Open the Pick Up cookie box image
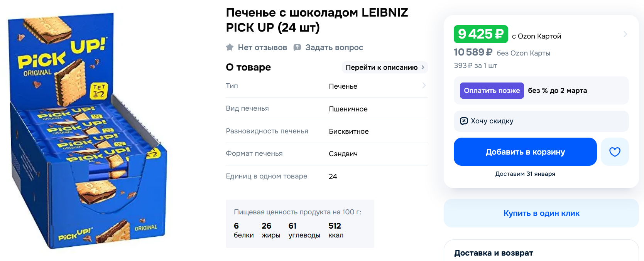 88,131
